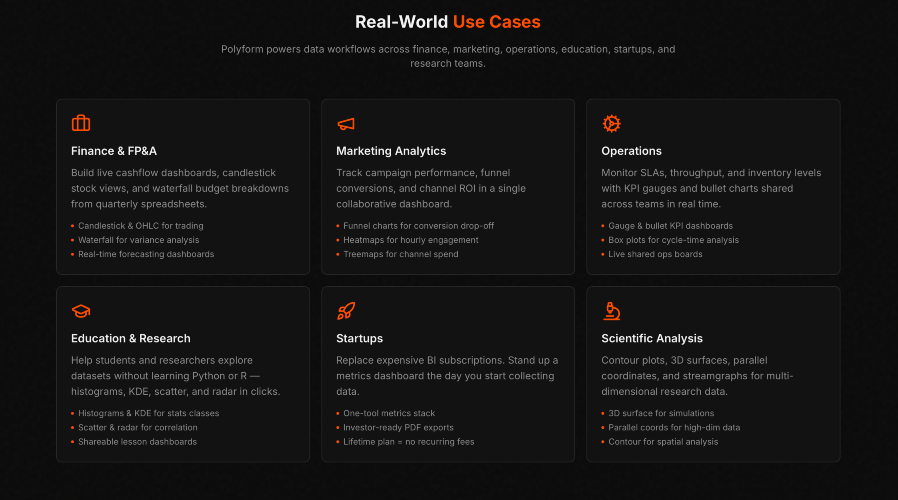Screen dimensions: 898x500
Task: Click the 'Build live cashflow dashboards' description
Action: pos(180,188)
